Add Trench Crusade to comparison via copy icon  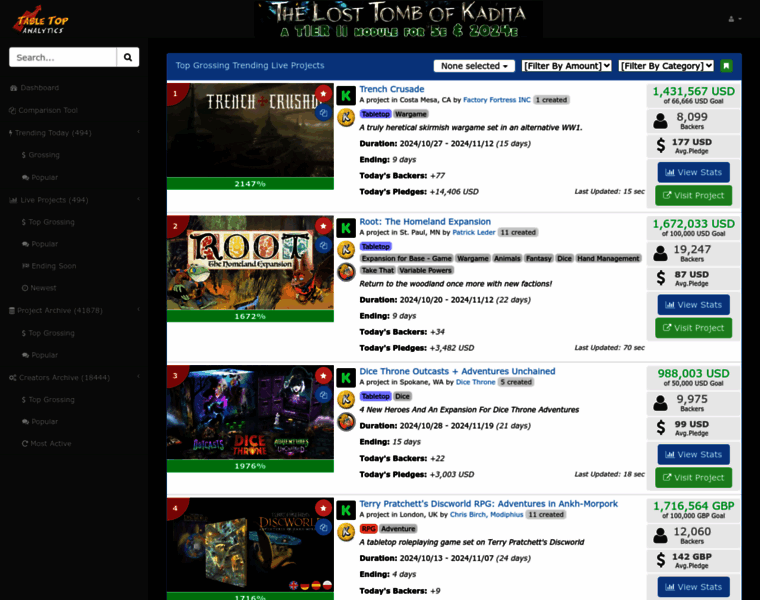click(x=323, y=113)
